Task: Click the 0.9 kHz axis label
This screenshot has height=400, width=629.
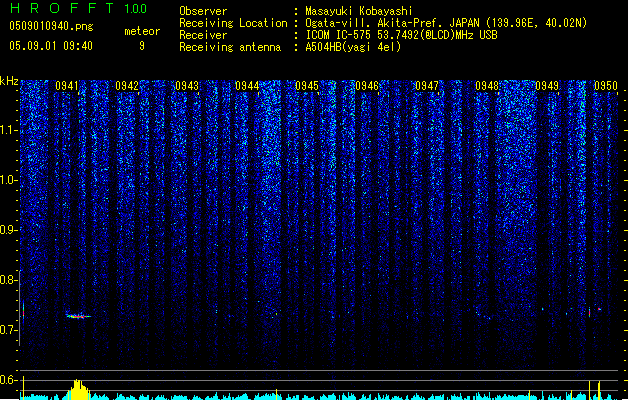Action: (9, 230)
